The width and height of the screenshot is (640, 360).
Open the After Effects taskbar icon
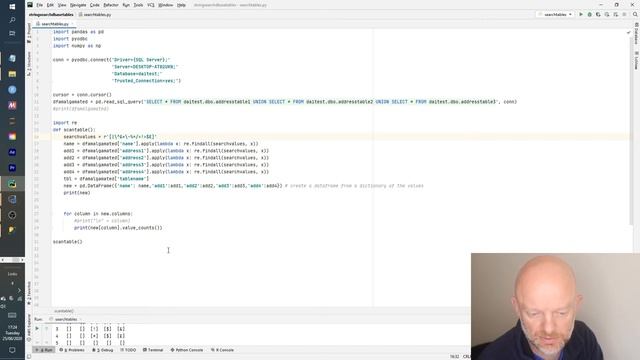[x=12, y=152]
